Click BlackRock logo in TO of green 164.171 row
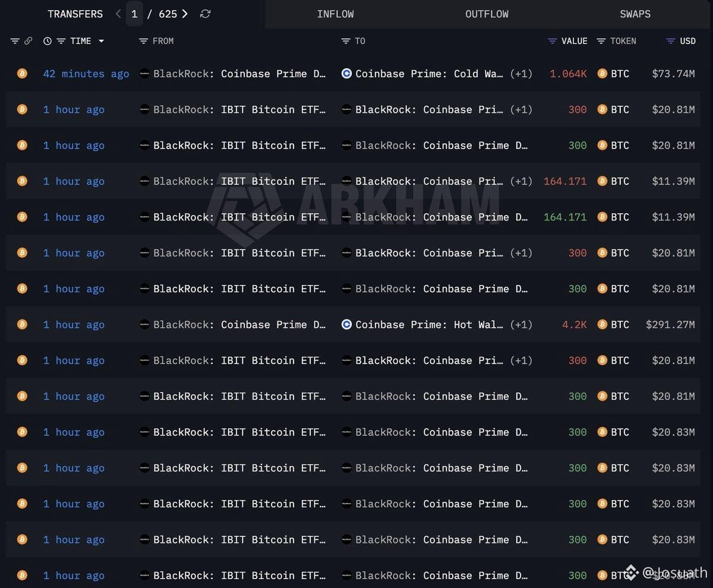The image size is (713, 588). (x=346, y=217)
